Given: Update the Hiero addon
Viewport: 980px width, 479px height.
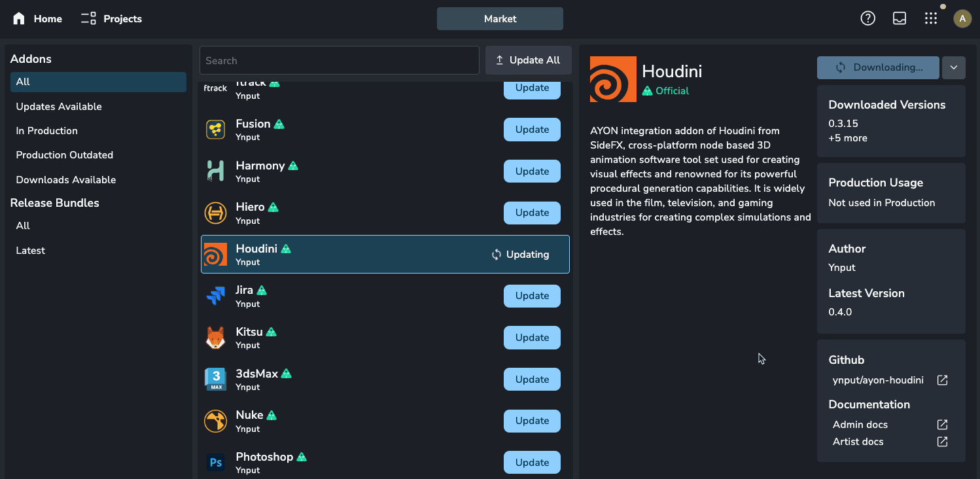Looking at the screenshot, I should pos(532,213).
